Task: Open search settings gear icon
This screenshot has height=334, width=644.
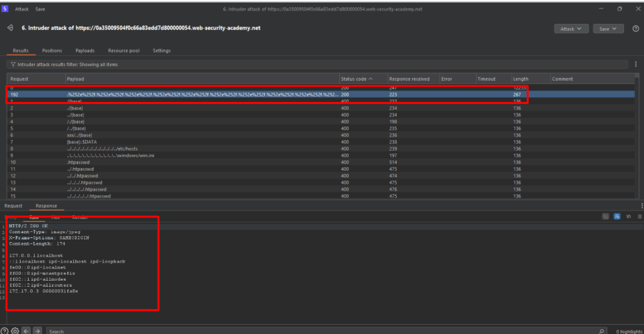Action: [15, 331]
